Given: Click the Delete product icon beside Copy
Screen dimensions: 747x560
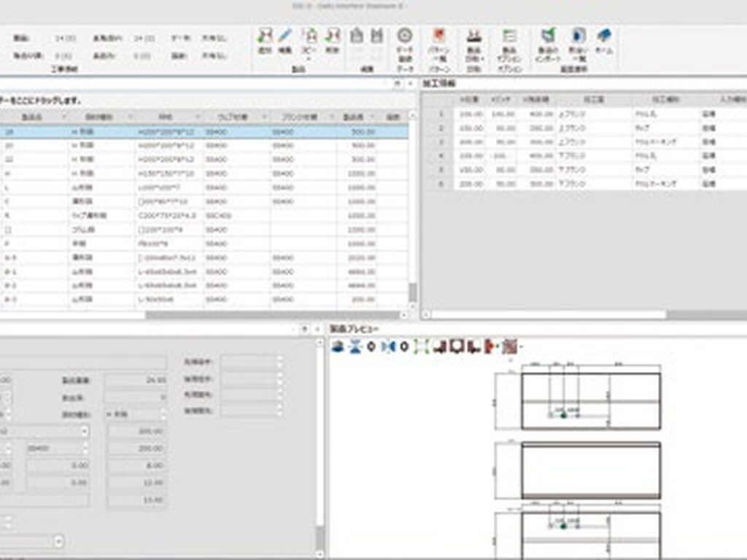Looking at the screenshot, I should point(332,36).
